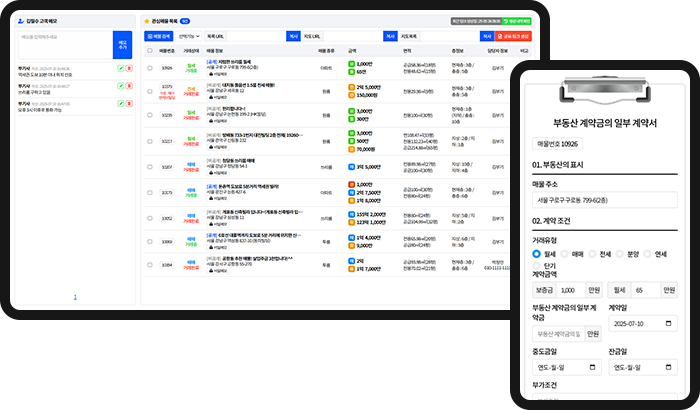
Task: Click the edit icon on third memo
Action: (x=120, y=104)
